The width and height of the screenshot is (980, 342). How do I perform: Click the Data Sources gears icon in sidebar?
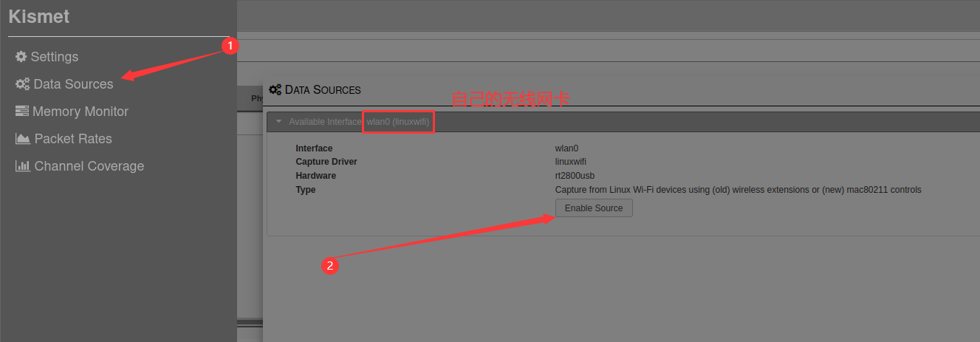(x=22, y=84)
